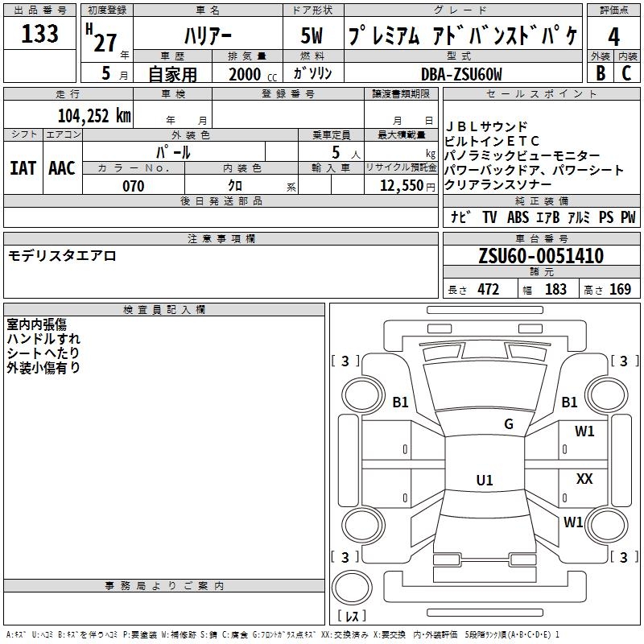Select the エアB equipment entry
644x644 pixels.
pyautogui.click(x=548, y=217)
